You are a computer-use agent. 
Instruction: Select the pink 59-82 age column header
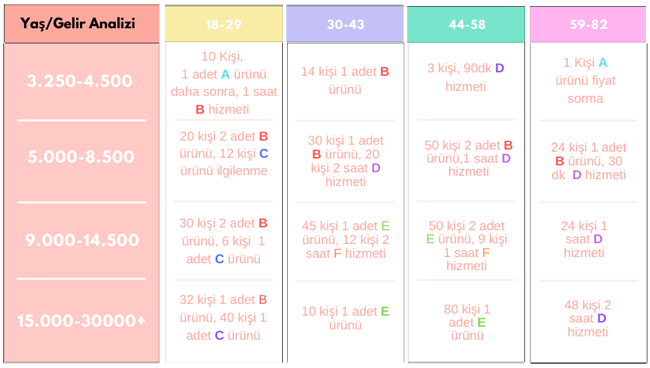point(588,24)
